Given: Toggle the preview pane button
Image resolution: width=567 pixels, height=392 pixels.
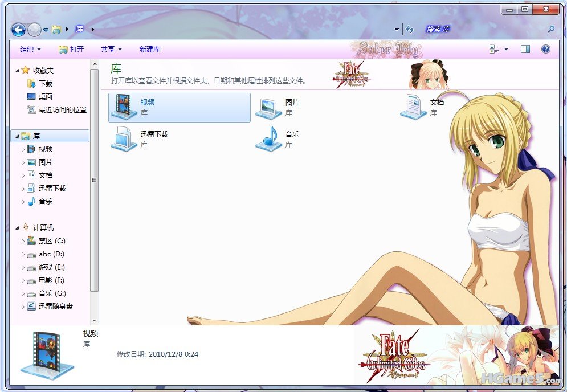Looking at the screenshot, I should click(x=525, y=50).
